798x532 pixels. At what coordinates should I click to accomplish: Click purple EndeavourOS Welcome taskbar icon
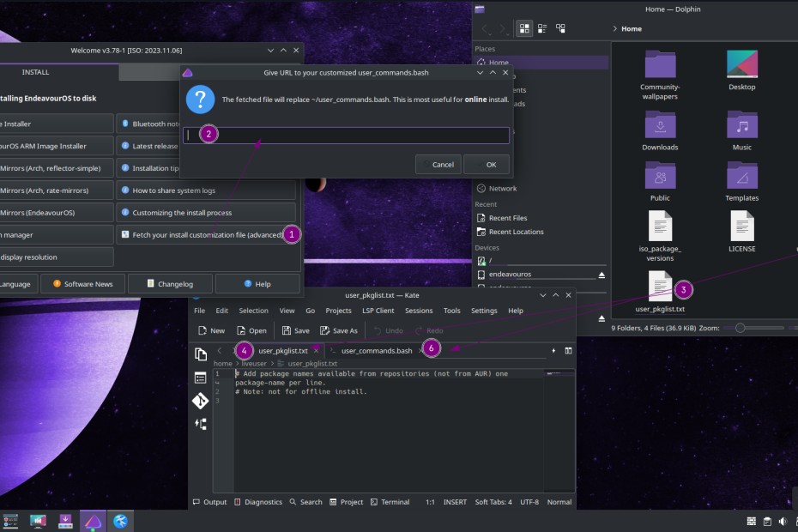(x=94, y=521)
